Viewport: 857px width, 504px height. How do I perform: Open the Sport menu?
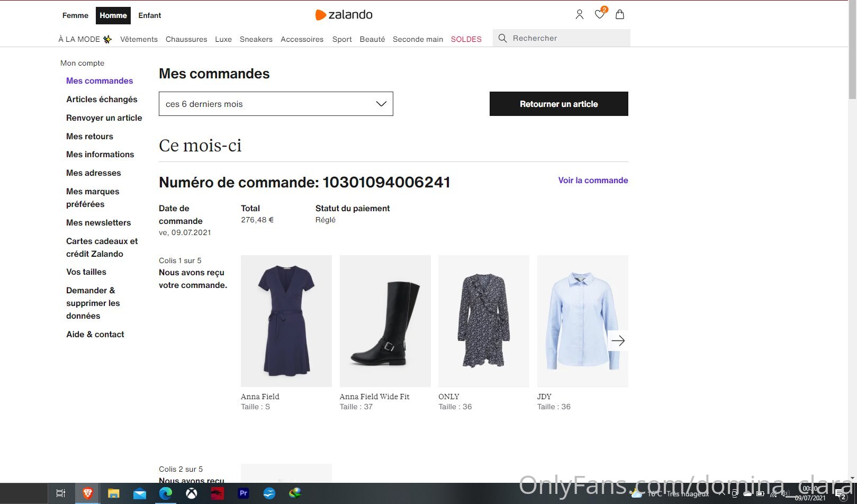click(342, 39)
